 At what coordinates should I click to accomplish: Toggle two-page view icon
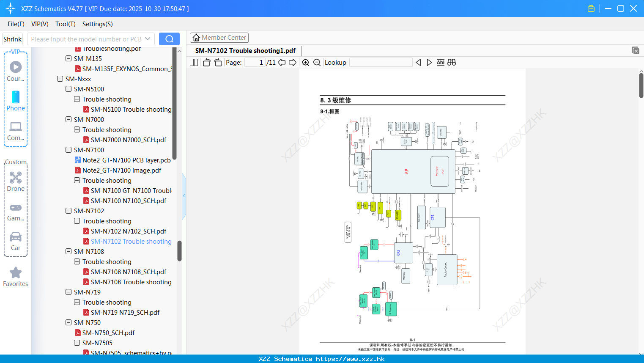point(194,62)
